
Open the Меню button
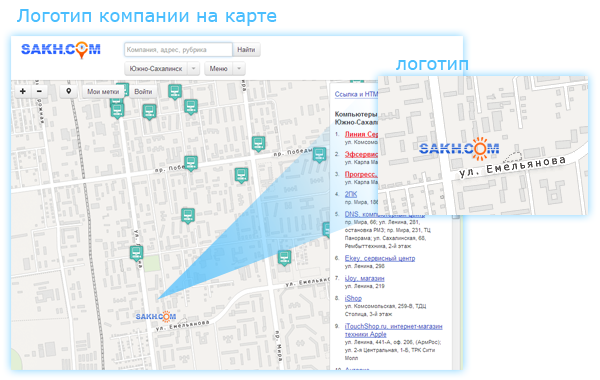point(218,69)
